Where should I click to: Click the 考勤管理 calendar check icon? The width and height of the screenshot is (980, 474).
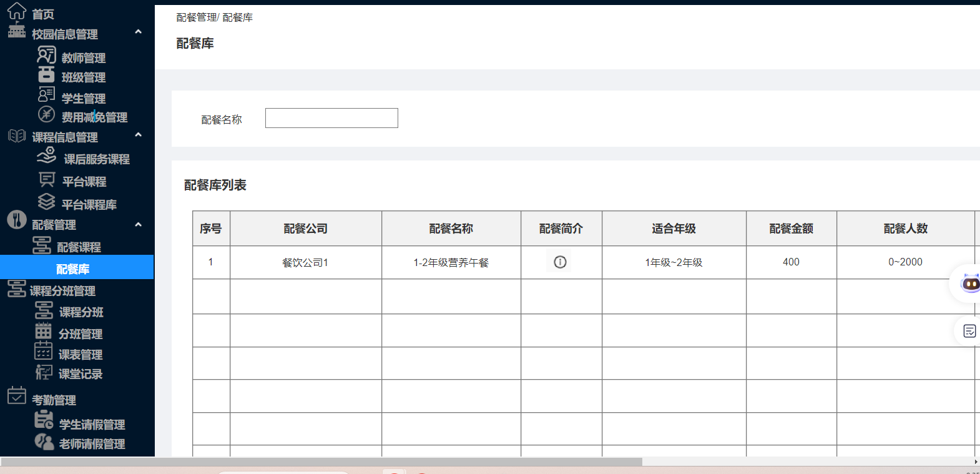coord(17,395)
